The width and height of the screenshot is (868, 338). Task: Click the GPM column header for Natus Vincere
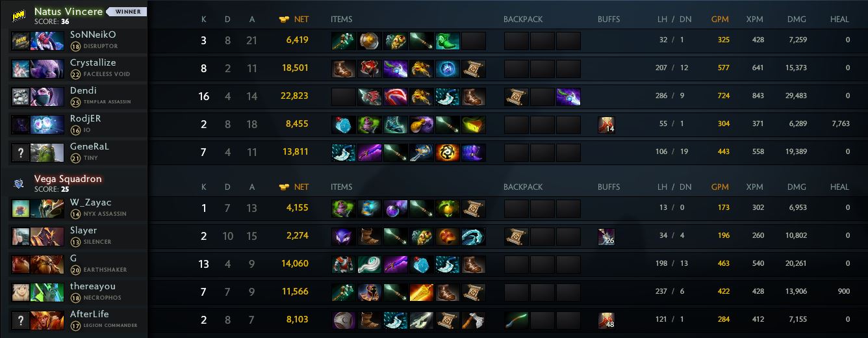click(x=720, y=19)
